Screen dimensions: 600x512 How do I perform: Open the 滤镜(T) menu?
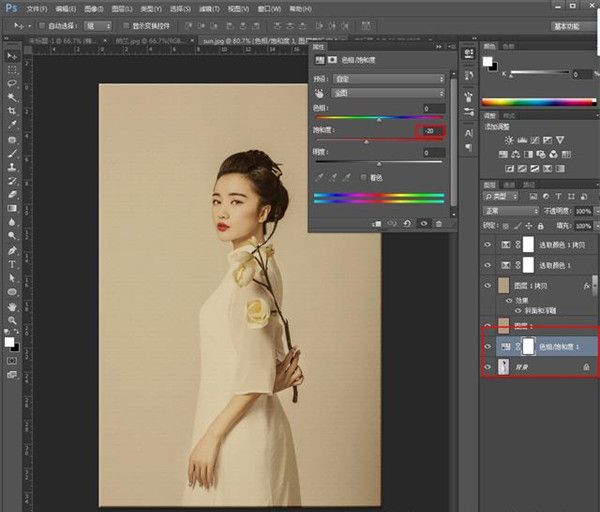point(209,8)
